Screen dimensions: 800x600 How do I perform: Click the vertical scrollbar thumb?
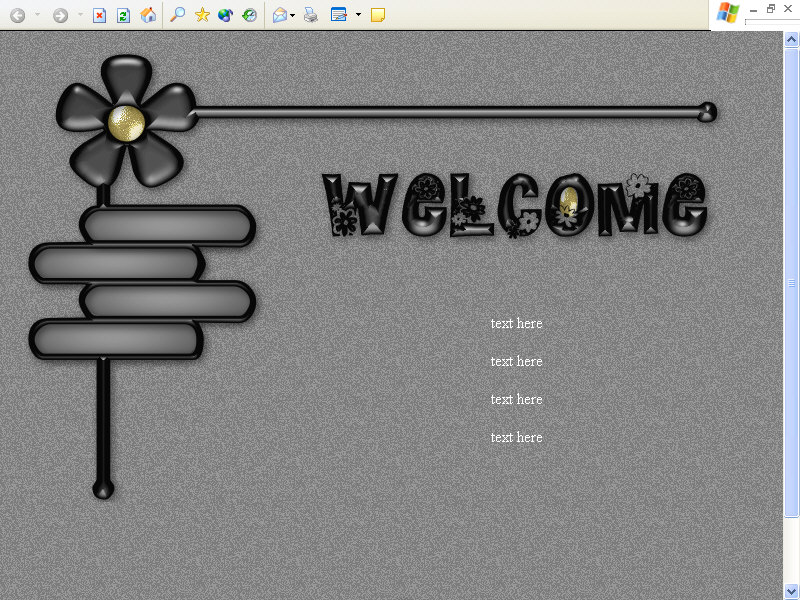tap(791, 283)
